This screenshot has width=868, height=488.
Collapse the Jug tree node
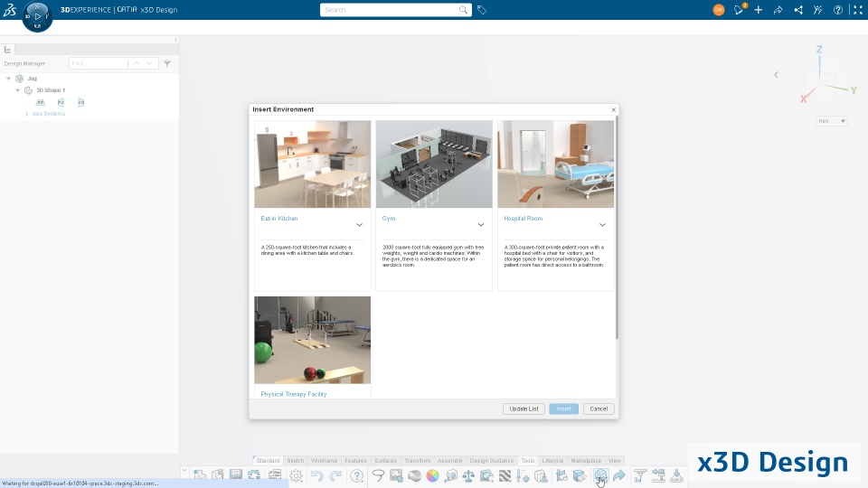pyautogui.click(x=8, y=79)
